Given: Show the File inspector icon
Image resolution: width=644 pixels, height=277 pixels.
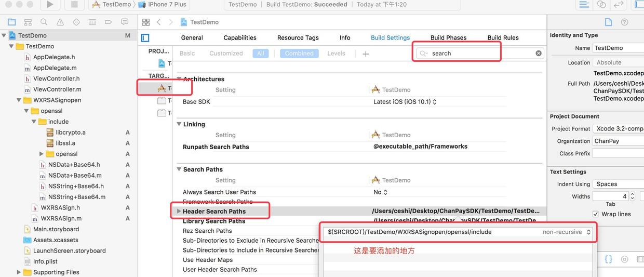Looking at the screenshot, I should (609, 22).
